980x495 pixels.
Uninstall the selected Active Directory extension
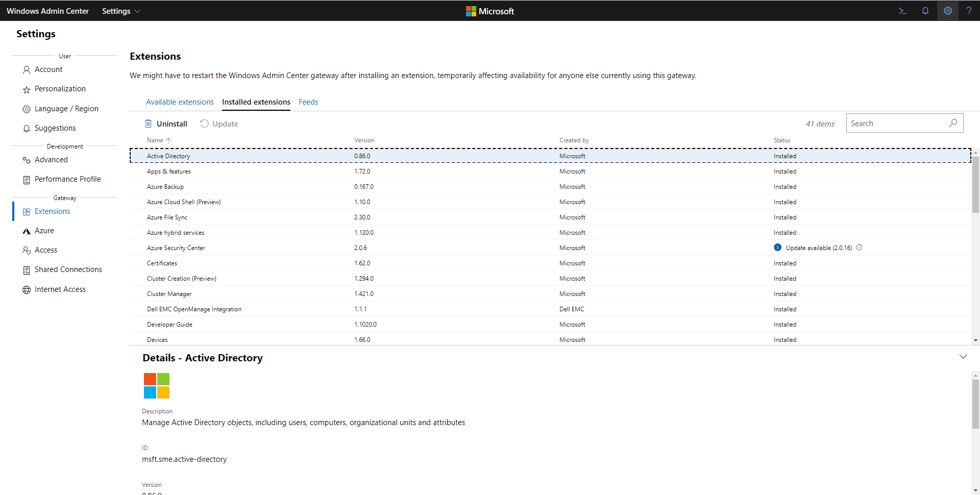166,123
